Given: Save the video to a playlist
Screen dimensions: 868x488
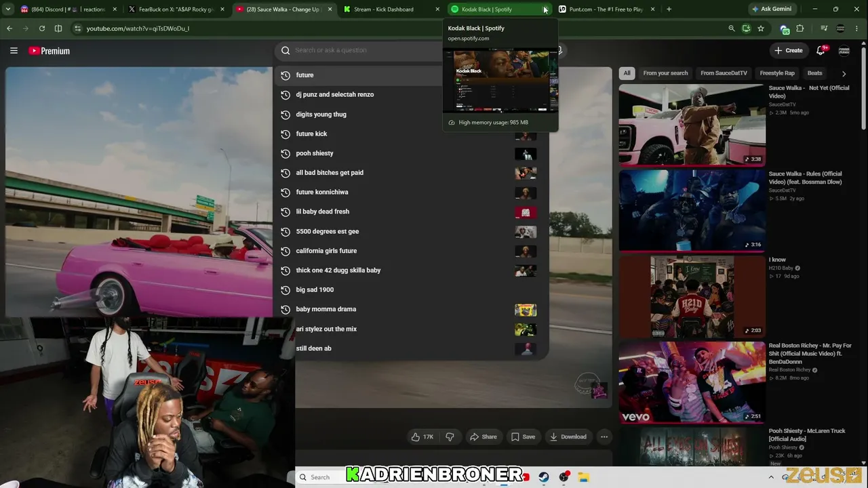Looking at the screenshot, I should (x=523, y=437).
